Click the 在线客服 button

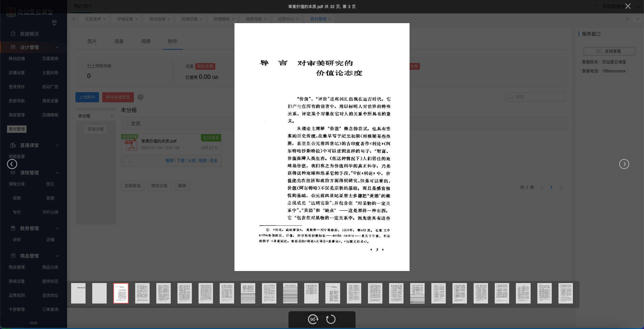[x=609, y=51]
